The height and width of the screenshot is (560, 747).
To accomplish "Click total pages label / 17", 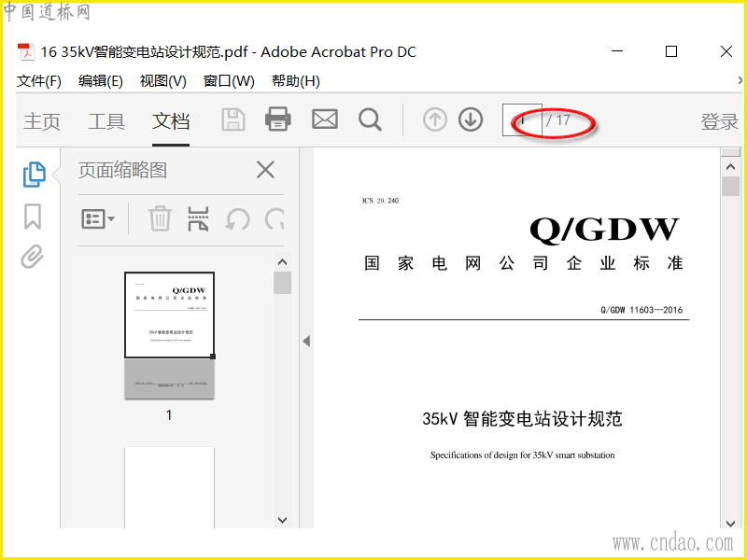I will point(557,120).
